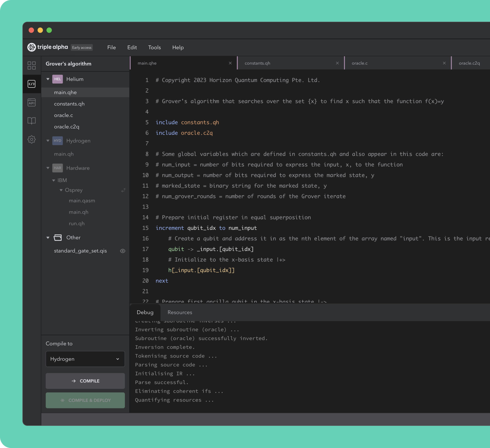The height and width of the screenshot is (448, 490).
Task: Switch to the Resources tab
Action: (x=180, y=312)
